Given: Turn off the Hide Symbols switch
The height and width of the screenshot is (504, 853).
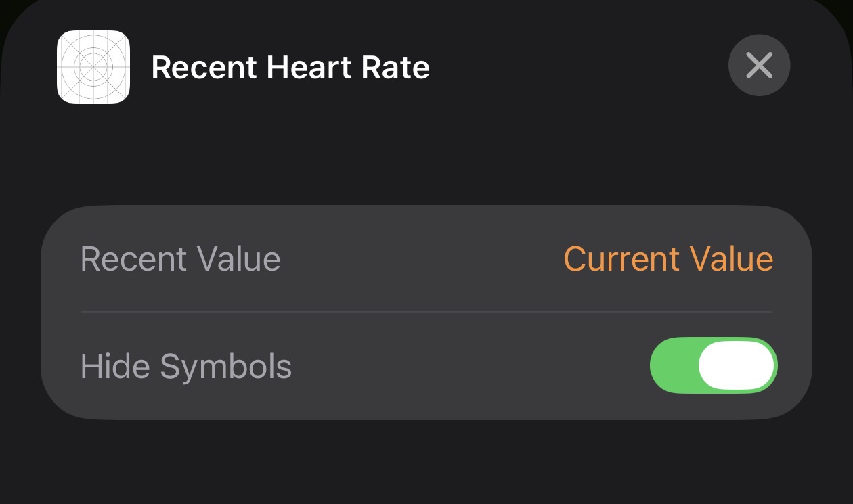Looking at the screenshot, I should (x=713, y=365).
